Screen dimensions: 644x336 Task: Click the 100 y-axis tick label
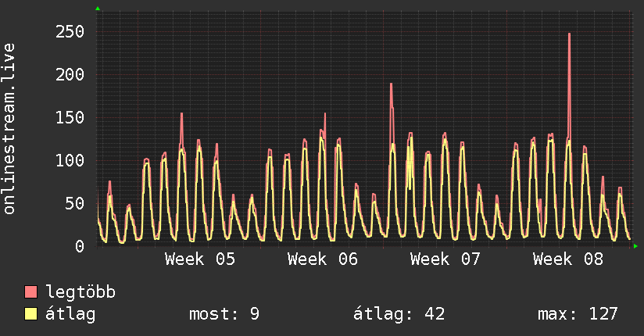70,160
